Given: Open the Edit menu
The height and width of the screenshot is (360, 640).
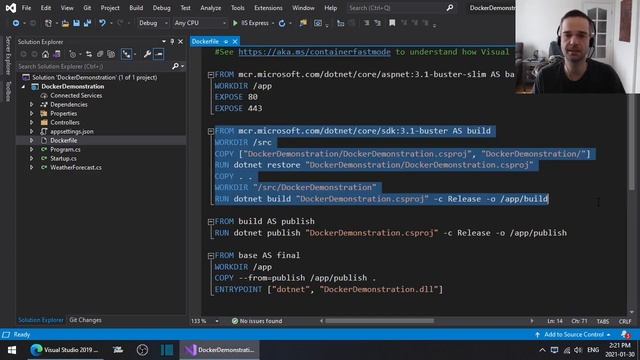Looking at the screenshot, I should click(46, 8).
